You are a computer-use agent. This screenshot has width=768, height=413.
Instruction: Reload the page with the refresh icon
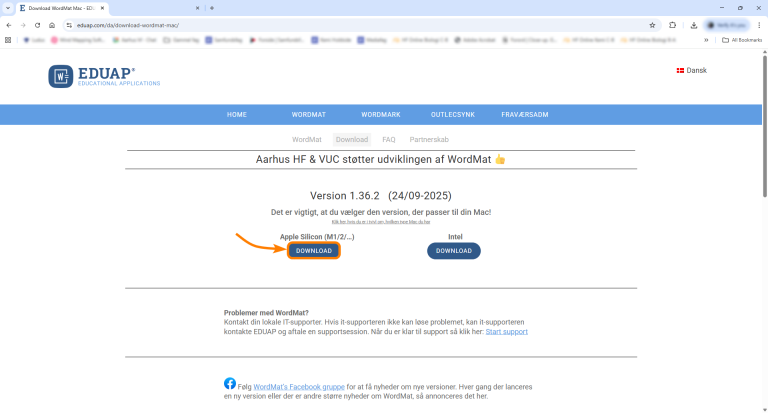[x=37, y=25]
